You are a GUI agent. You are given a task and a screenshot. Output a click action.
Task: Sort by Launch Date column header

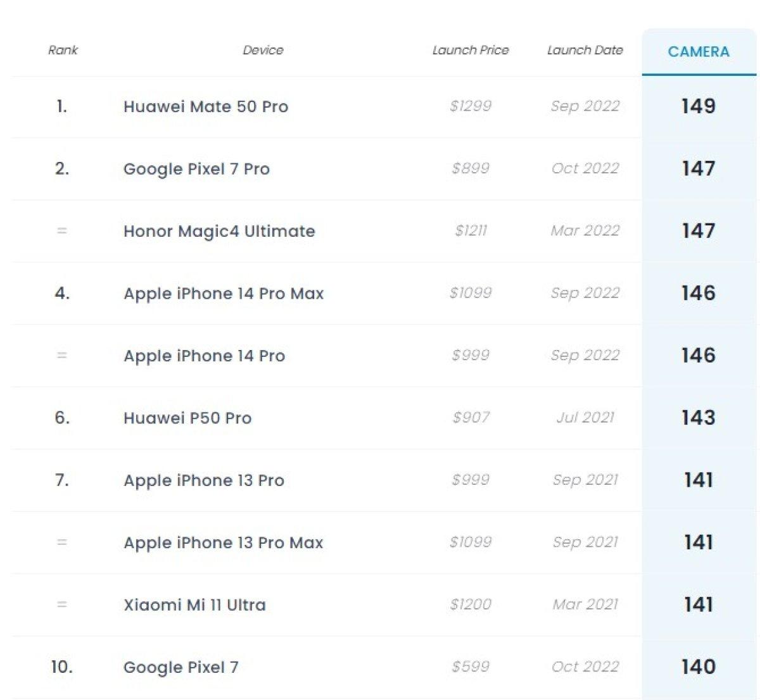(585, 50)
